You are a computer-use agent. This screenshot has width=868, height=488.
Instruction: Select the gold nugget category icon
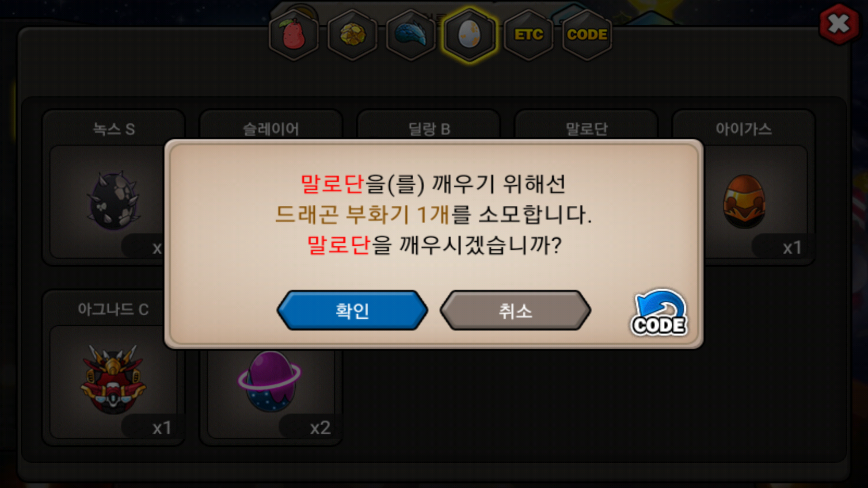[352, 35]
